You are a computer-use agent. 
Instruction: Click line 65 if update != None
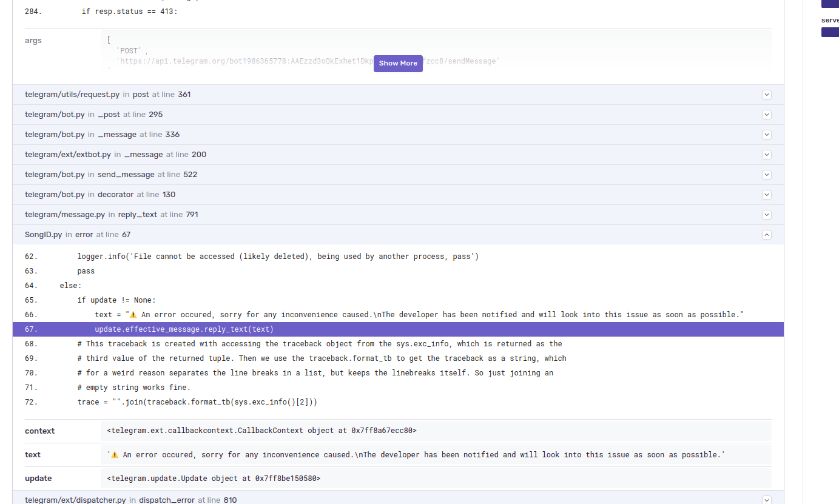click(x=116, y=300)
